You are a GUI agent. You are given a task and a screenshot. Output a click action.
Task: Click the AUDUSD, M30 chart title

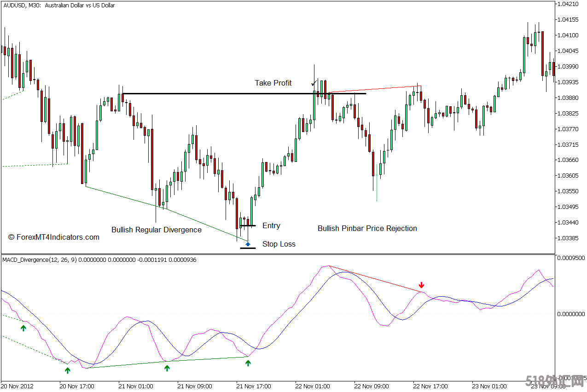[x=58, y=6]
